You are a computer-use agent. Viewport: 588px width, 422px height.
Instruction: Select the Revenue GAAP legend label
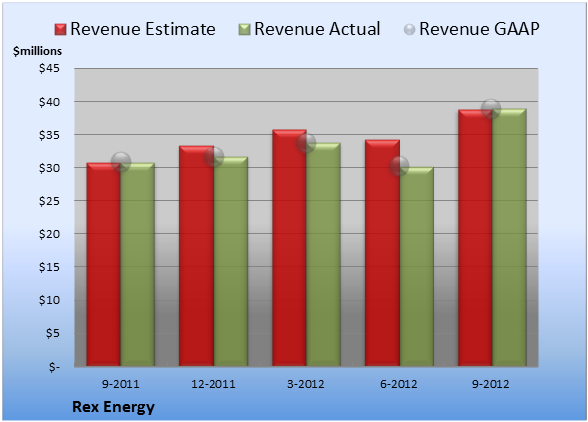point(479,29)
